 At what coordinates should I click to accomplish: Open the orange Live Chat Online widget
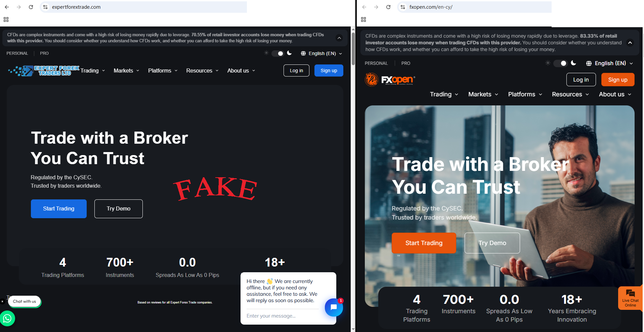(x=630, y=298)
